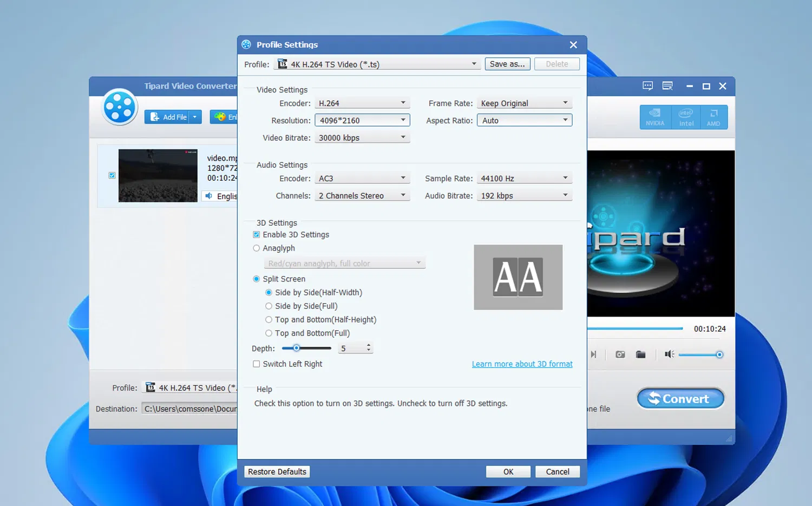812x506 pixels.
Task: Select the video.mp4 thumbnail
Action: point(158,176)
